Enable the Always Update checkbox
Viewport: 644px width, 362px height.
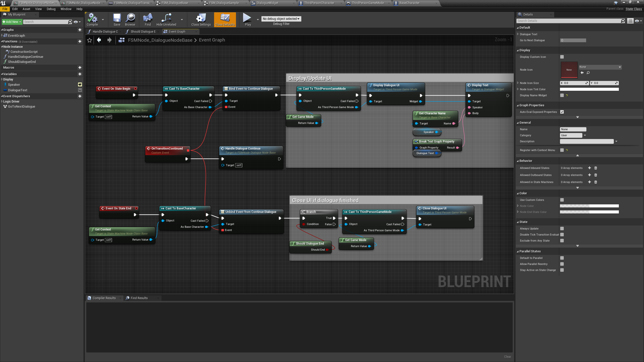(562, 229)
